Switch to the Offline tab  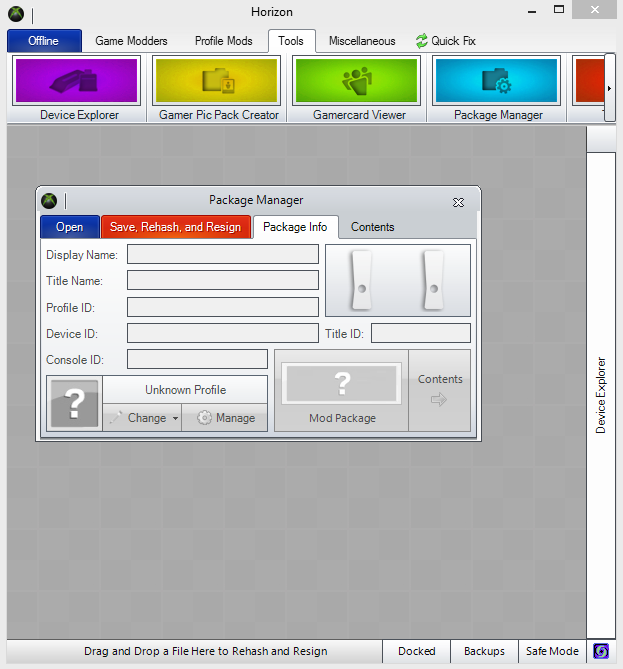tap(44, 41)
